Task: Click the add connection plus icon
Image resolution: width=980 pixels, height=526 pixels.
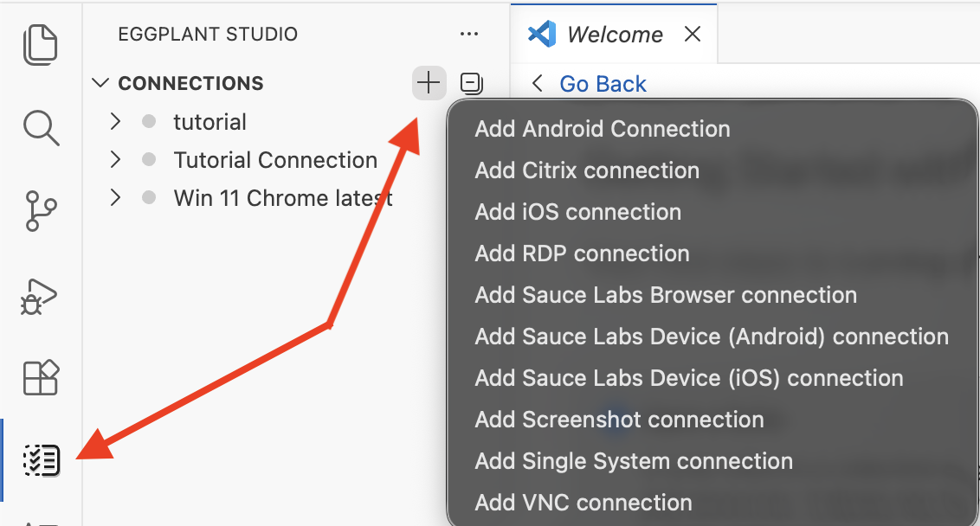Action: [x=429, y=83]
